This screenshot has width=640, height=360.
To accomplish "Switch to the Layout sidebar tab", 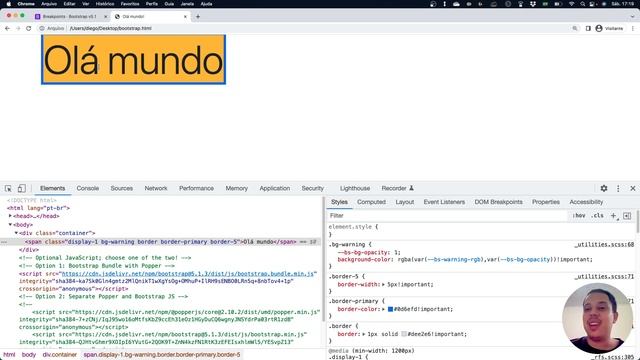I will [405, 202].
